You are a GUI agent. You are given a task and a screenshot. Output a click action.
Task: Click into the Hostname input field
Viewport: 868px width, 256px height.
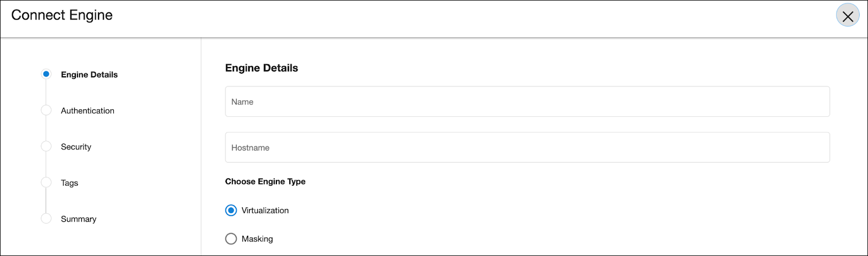pos(527,147)
